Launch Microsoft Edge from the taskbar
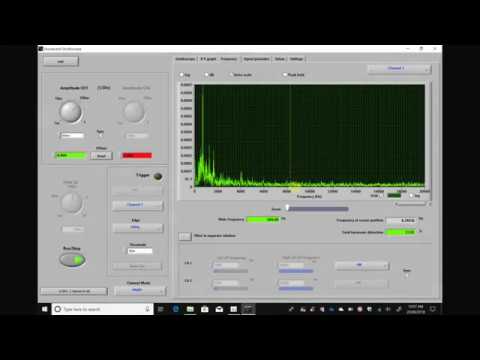The height and width of the screenshot is (360, 480). [x=176, y=309]
